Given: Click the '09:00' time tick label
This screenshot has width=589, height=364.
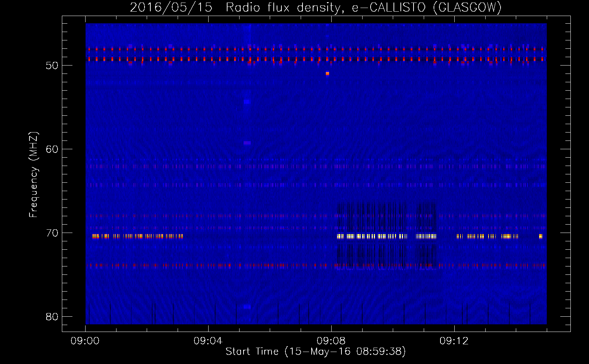Looking at the screenshot, I should [x=85, y=341].
